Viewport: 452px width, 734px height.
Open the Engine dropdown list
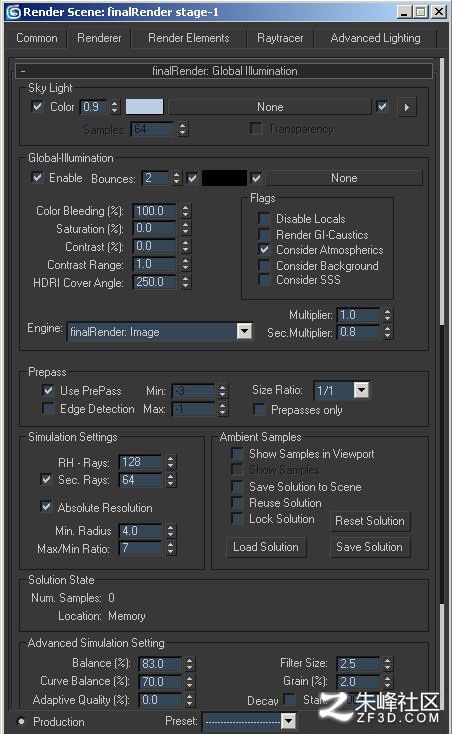tap(244, 331)
